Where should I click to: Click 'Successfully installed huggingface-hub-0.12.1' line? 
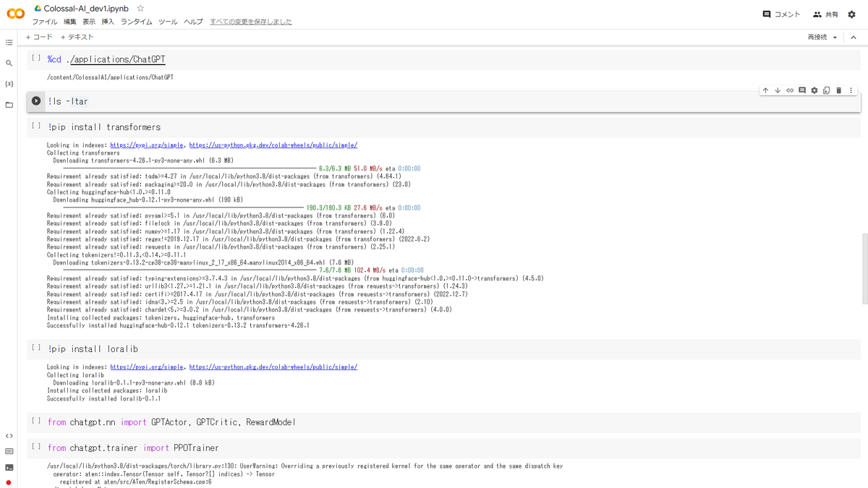(x=178, y=325)
